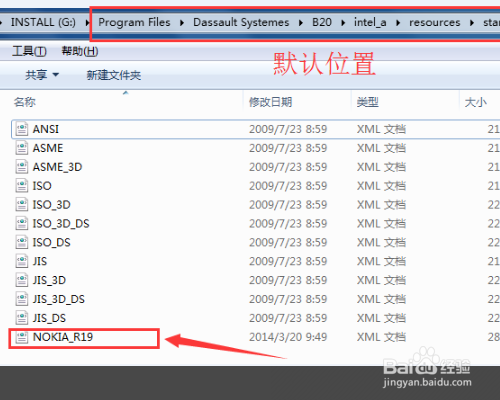
Task: Select the file name ANSI
Action: 46,129
